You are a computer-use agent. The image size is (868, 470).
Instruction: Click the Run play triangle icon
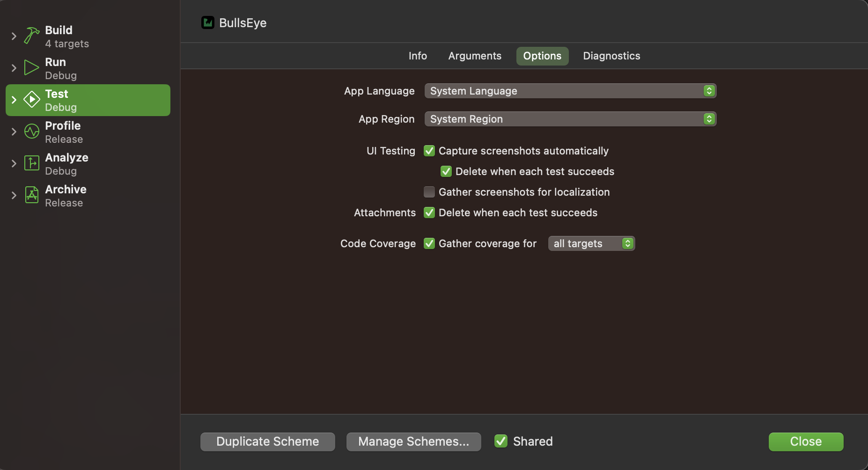pyautogui.click(x=31, y=68)
